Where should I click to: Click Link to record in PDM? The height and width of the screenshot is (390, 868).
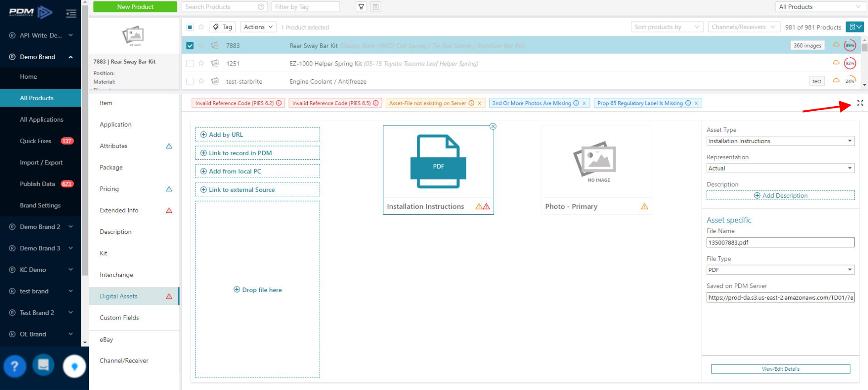click(257, 153)
